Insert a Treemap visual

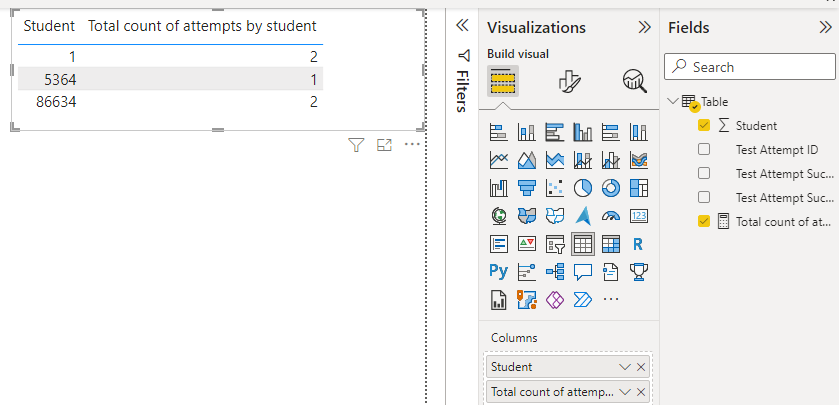638,188
